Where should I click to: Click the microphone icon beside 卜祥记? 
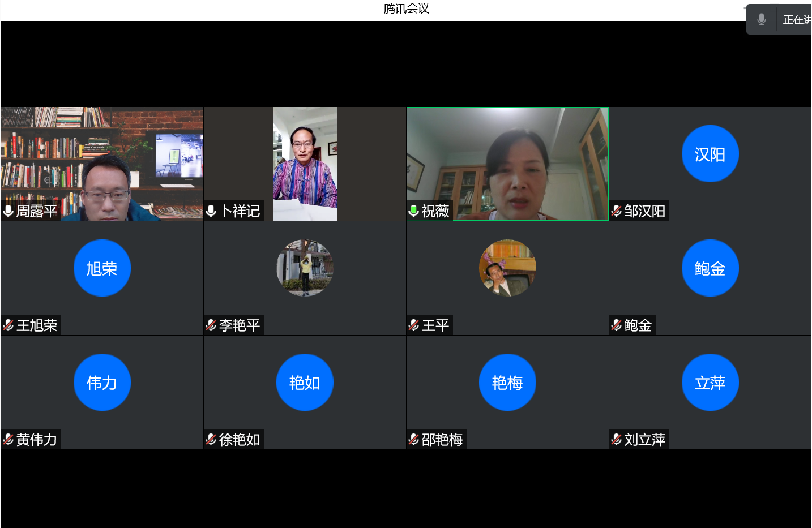(211, 211)
